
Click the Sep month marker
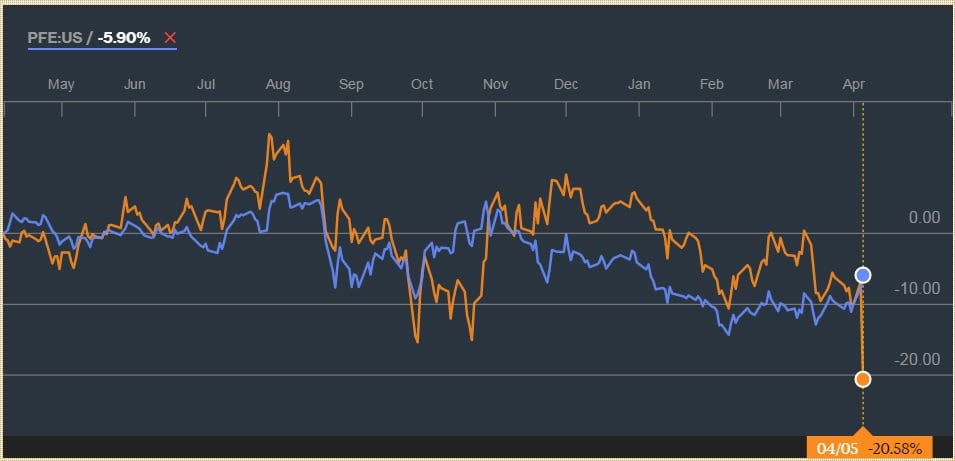[351, 84]
